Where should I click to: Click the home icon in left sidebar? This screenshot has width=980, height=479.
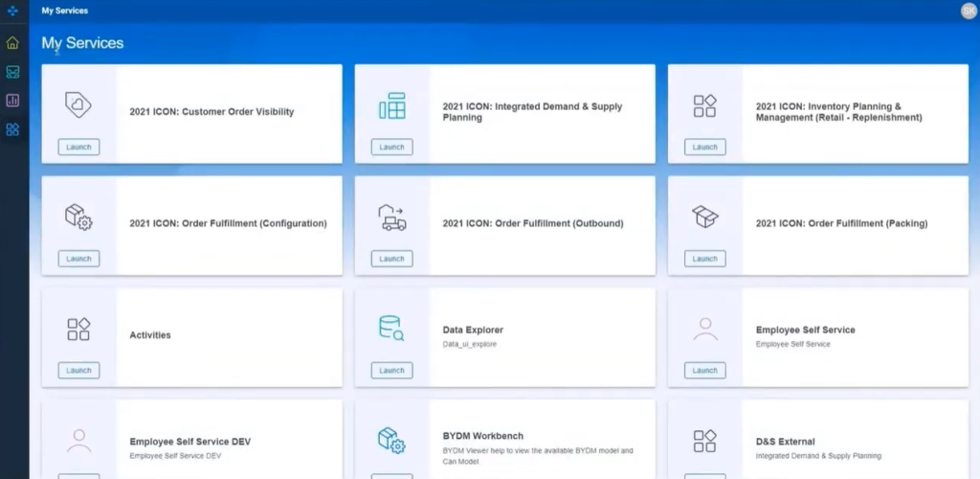pyautogui.click(x=12, y=43)
